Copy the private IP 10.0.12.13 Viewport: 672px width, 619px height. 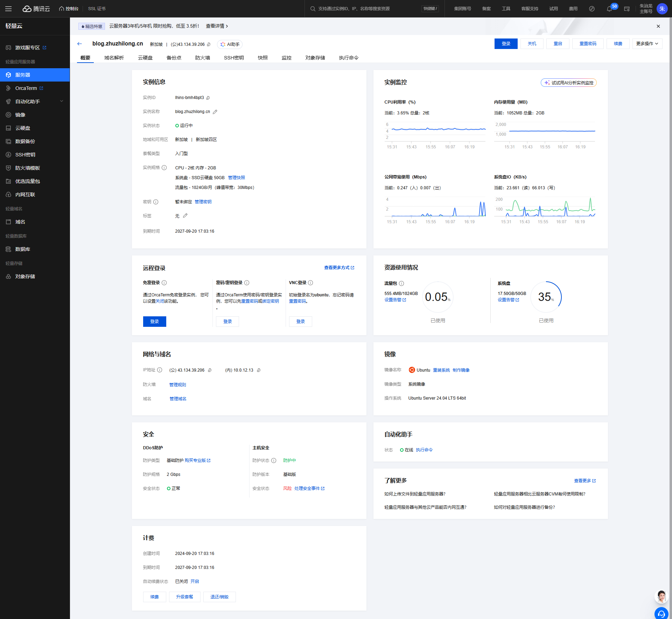259,370
